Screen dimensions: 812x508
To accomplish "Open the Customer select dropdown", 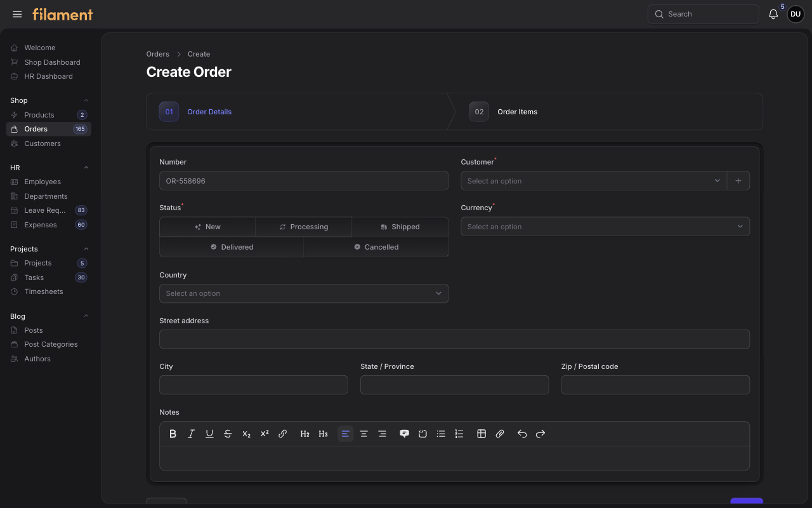I will point(594,181).
